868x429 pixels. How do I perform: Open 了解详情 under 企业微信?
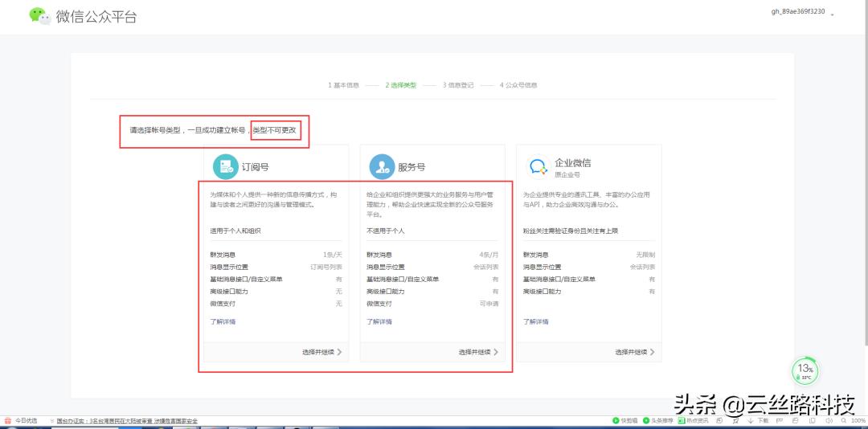536,321
